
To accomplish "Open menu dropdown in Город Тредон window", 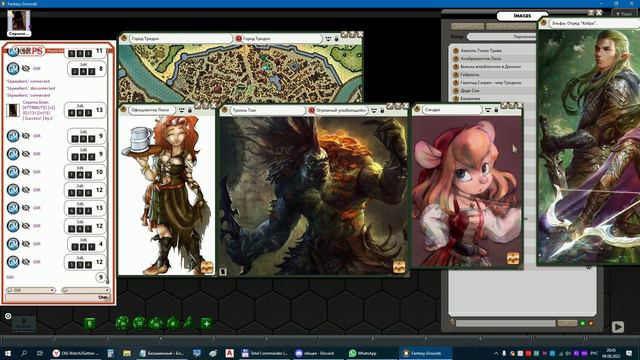I will (329, 39).
